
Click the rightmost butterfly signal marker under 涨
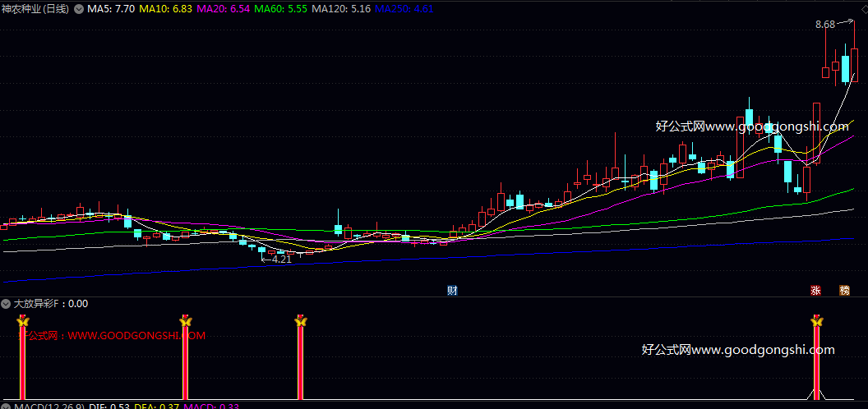pos(816,321)
